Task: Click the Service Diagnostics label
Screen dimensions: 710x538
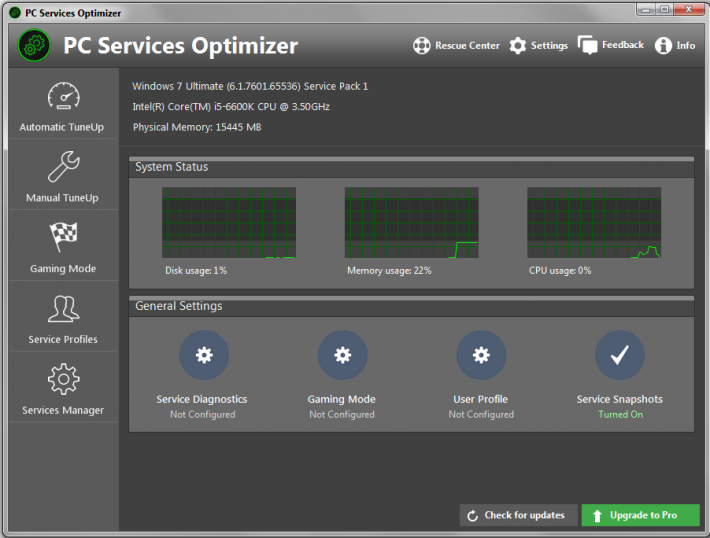Action: pos(201,399)
